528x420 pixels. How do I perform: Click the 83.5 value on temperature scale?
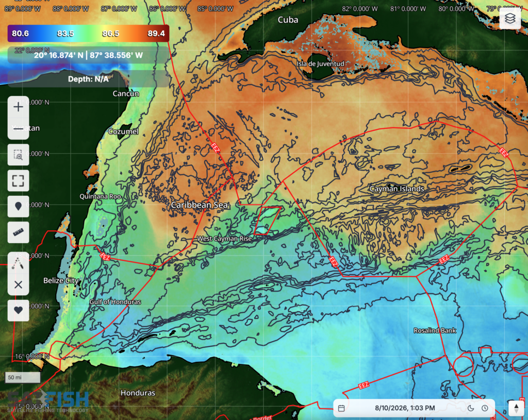coord(65,33)
